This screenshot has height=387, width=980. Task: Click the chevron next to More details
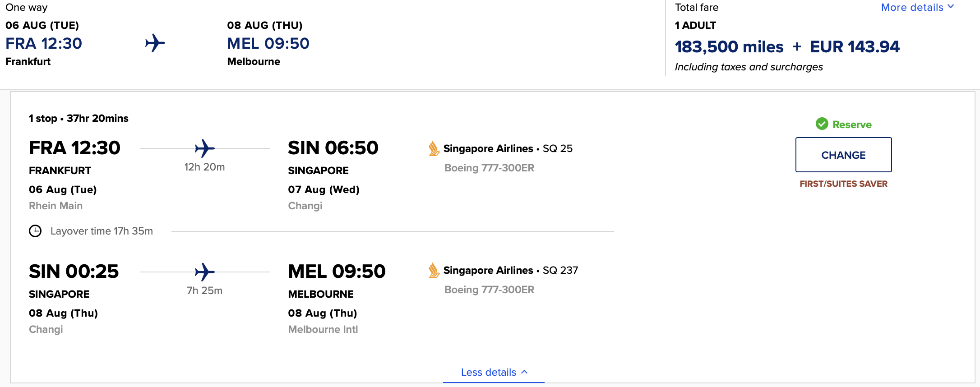click(x=951, y=7)
